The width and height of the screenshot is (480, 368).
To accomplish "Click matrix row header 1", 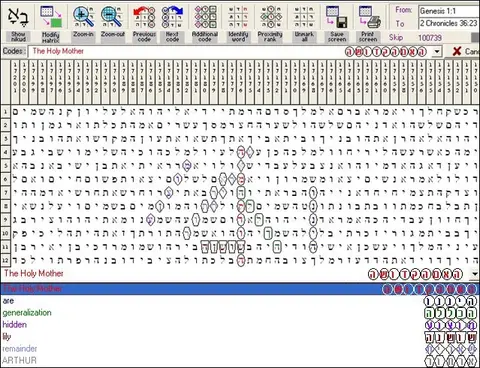I will [5, 112].
